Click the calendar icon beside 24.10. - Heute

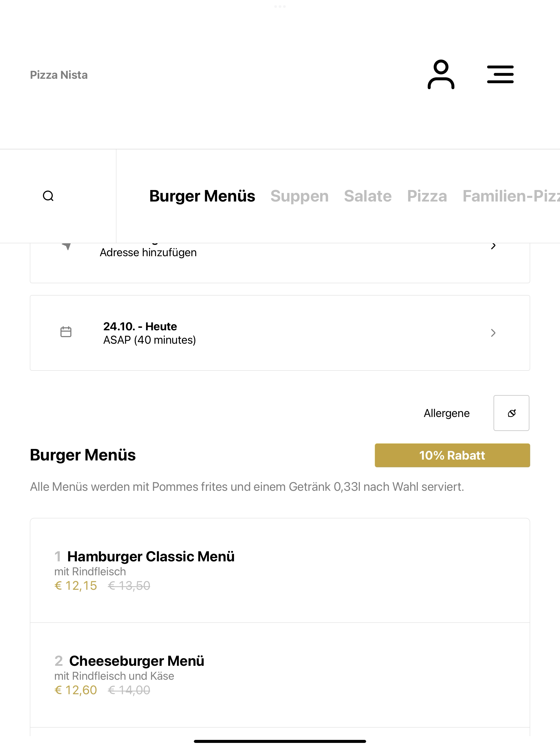coord(66,332)
